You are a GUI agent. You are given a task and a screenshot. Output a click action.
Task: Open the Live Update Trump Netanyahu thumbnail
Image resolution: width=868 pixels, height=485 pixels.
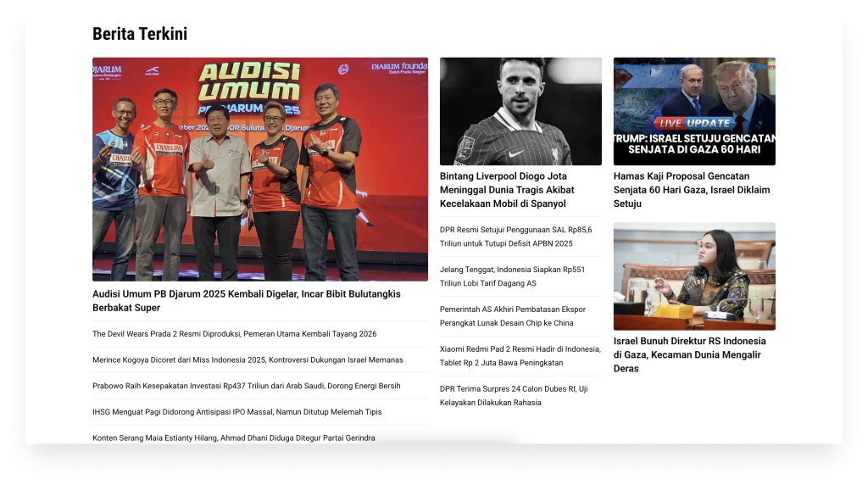(x=694, y=111)
